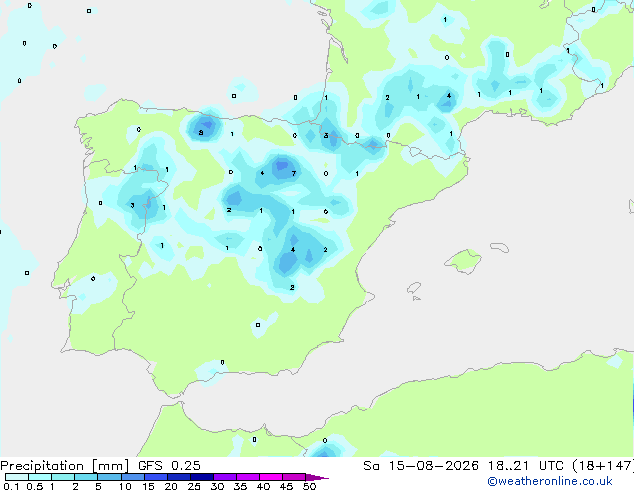Select legend swatch between 45 and 50
The height and width of the screenshot is (490, 634).
click(294, 477)
